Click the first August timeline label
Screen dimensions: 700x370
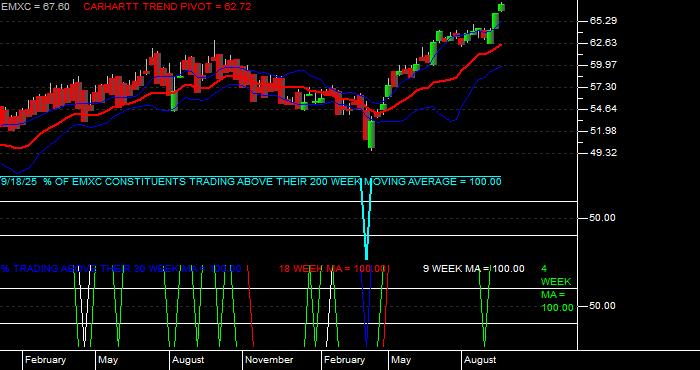[188, 360]
